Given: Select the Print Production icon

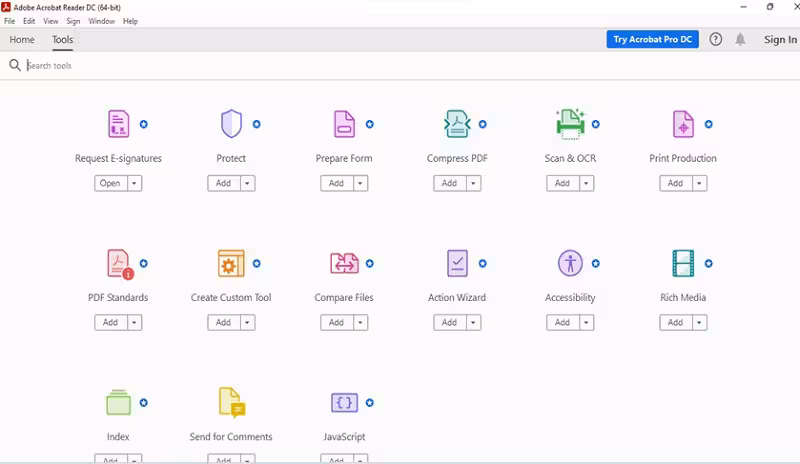Looking at the screenshot, I should click(683, 124).
